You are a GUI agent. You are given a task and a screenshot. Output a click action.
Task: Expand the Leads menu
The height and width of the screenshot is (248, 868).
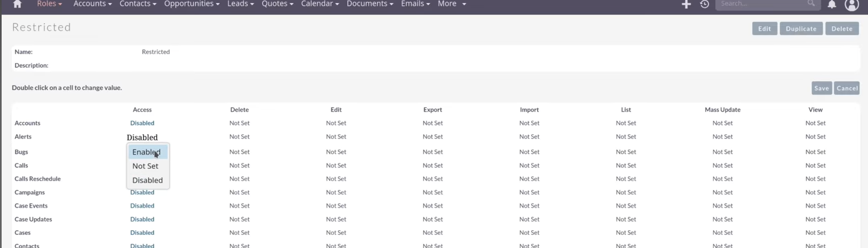(x=241, y=4)
